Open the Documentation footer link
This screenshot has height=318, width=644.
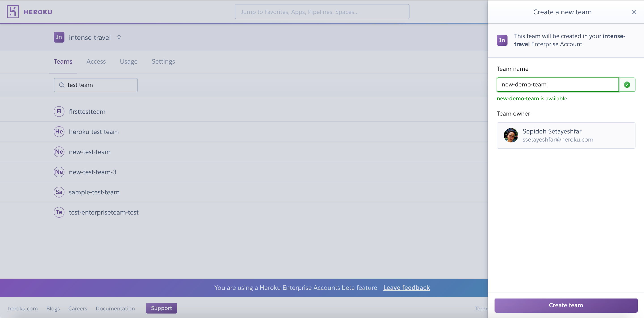115,309
